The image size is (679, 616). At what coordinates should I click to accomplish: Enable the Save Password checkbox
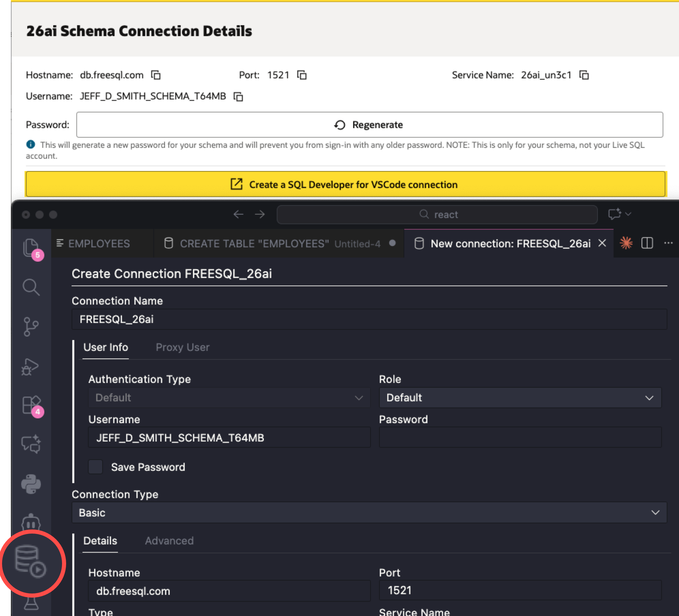click(x=95, y=467)
